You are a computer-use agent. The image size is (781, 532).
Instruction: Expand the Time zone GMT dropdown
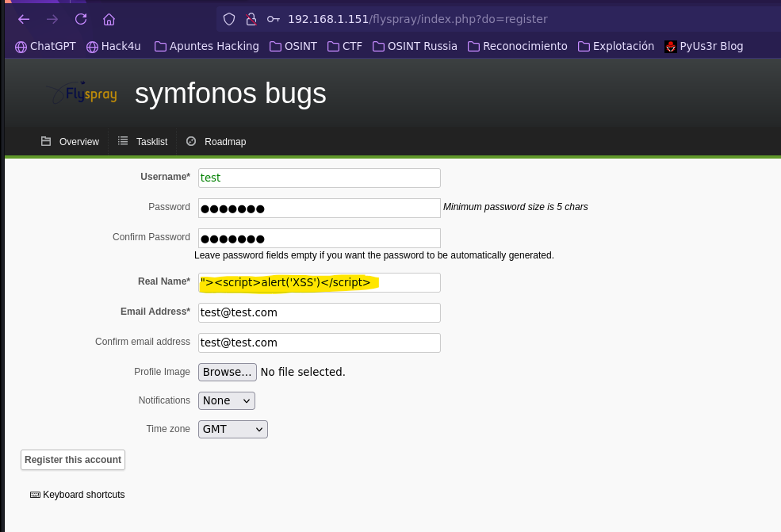pyautogui.click(x=232, y=429)
